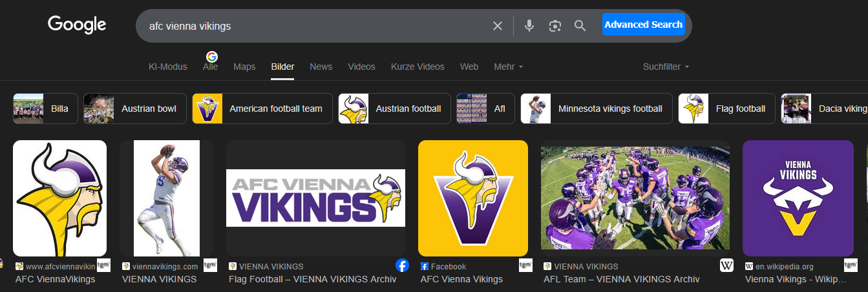Expand the Suchfilter dropdown
The height and width of the screenshot is (292, 868).
(x=666, y=67)
